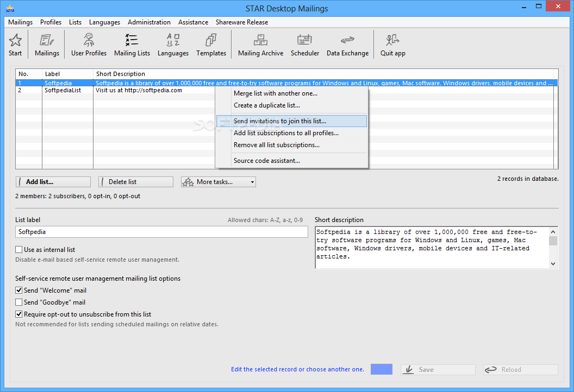The width and height of the screenshot is (574, 392).
Task: Open User Profiles from the toolbar
Action: pyautogui.click(x=89, y=45)
